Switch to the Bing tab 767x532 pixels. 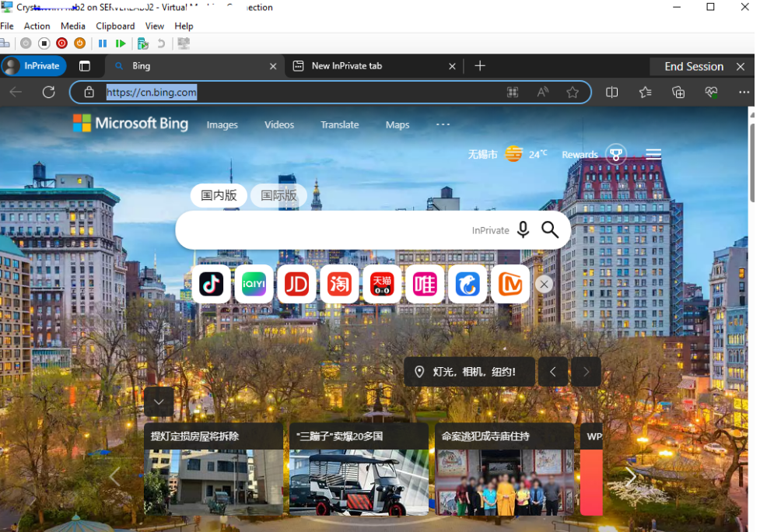192,66
